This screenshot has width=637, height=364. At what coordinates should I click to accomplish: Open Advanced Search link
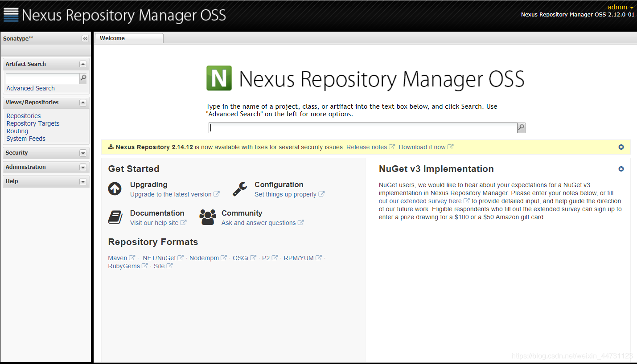click(x=31, y=88)
